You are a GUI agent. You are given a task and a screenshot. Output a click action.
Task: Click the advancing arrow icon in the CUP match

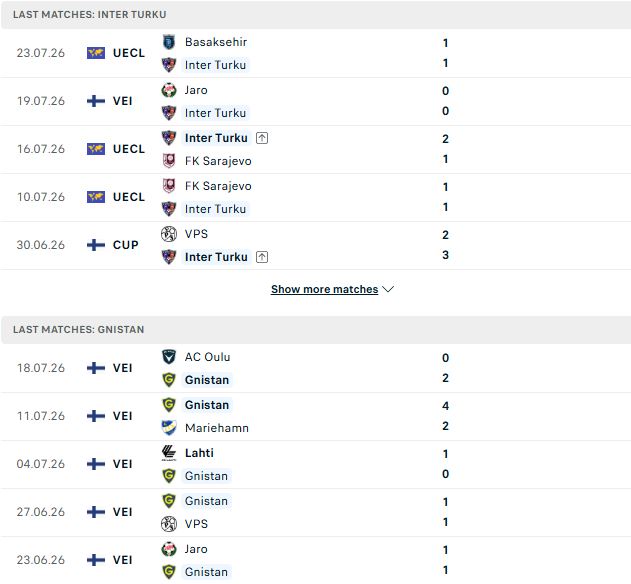(x=262, y=257)
